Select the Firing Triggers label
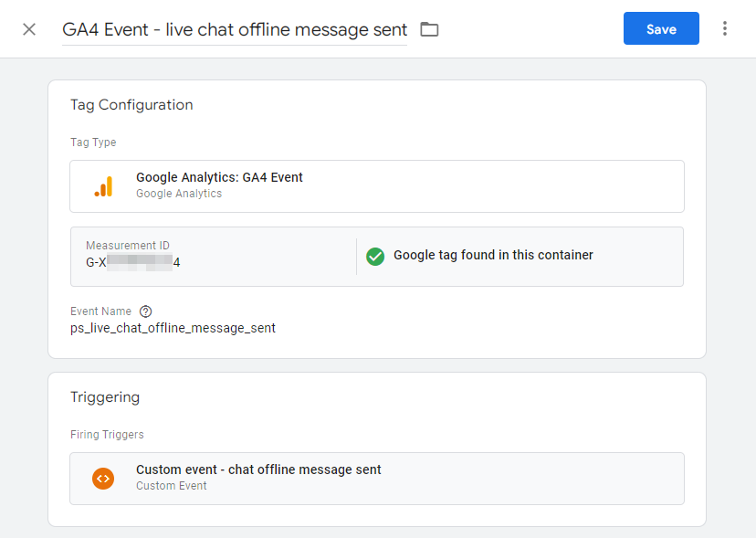This screenshot has height=538, width=756. (x=107, y=434)
